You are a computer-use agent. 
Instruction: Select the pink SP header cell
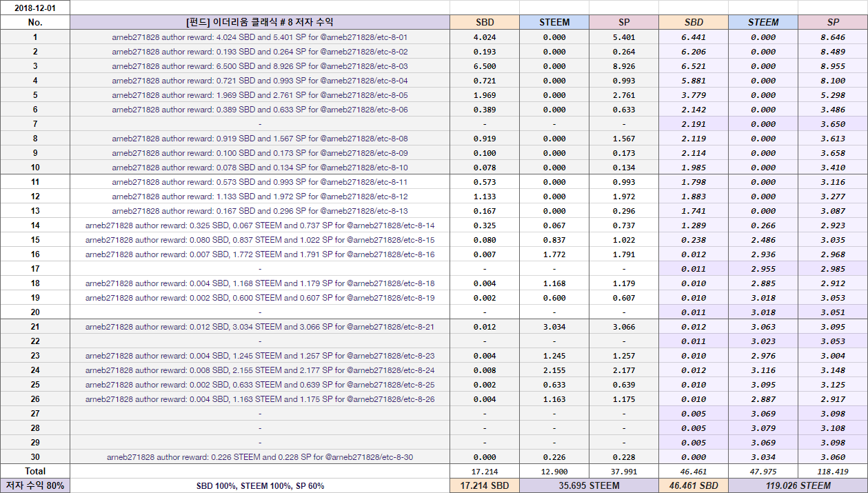(x=624, y=22)
